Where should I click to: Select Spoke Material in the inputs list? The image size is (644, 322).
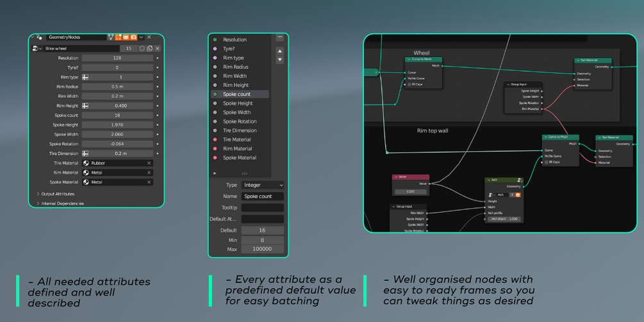coord(240,157)
